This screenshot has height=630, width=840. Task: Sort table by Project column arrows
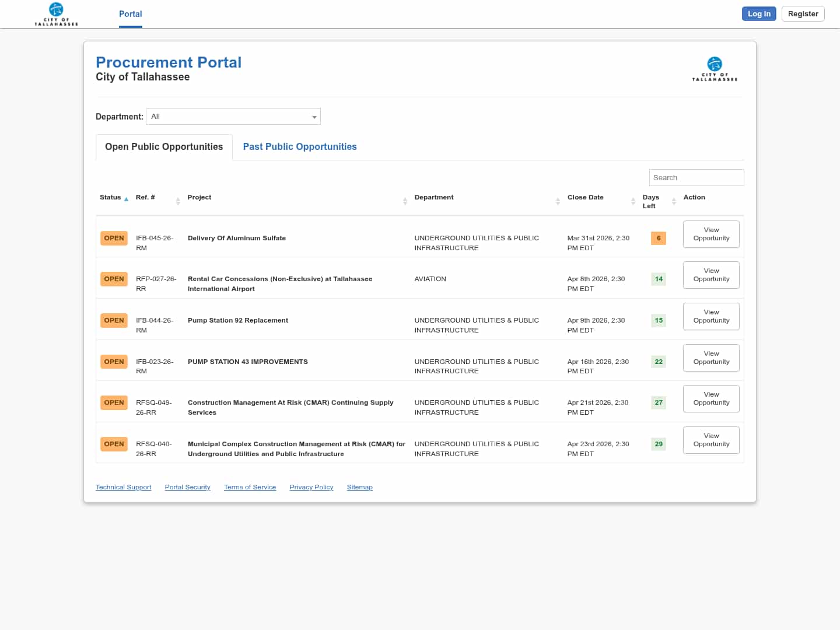coord(405,201)
